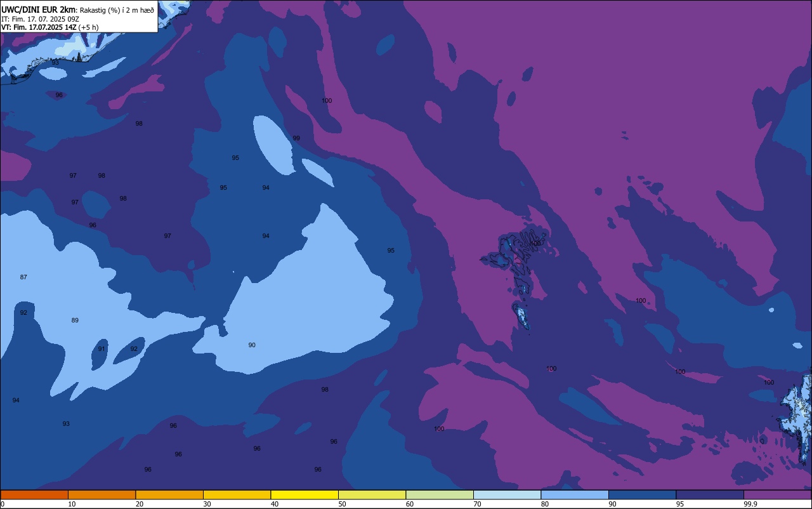
Task: Pick the 20–30 amber legend swatch
Action: tap(169, 494)
